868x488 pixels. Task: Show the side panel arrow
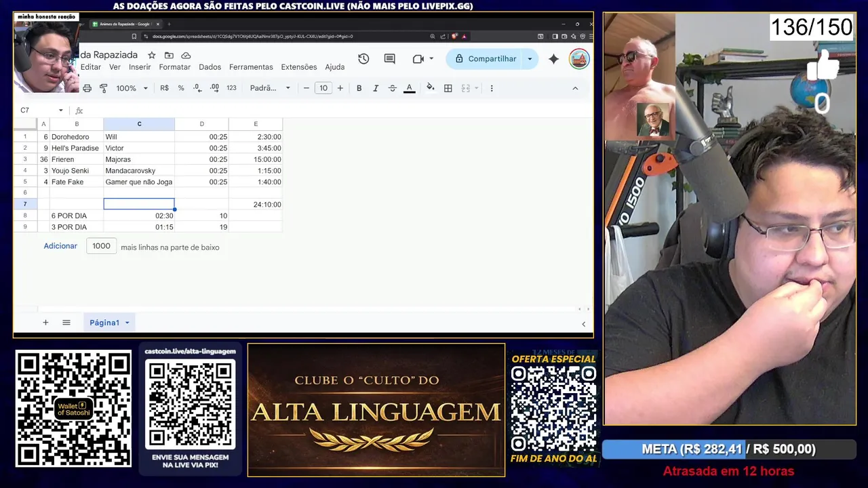pyautogui.click(x=583, y=324)
